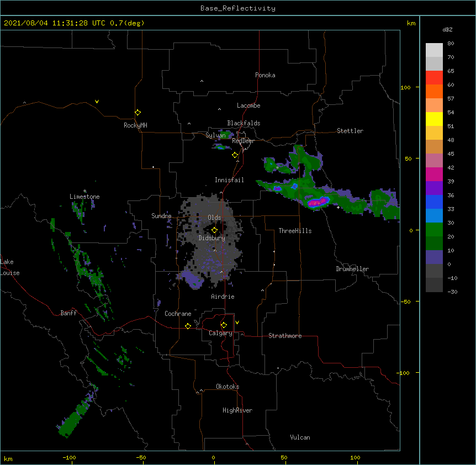
Task: Click the Blackfalds label
Action: [x=244, y=123]
